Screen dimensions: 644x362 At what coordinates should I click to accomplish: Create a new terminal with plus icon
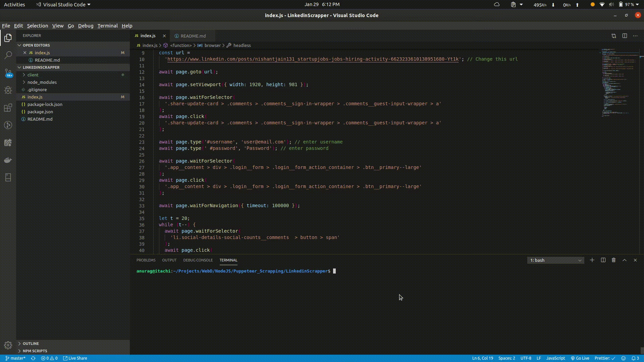click(592, 260)
